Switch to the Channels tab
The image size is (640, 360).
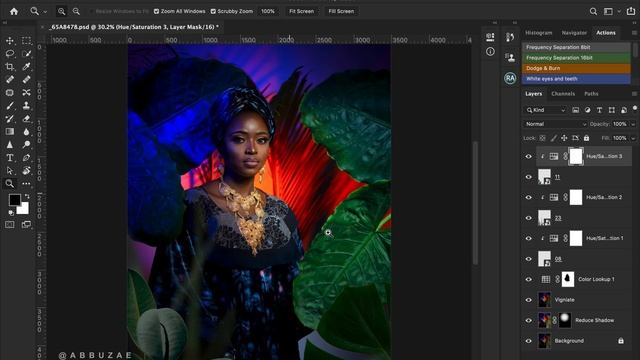(x=563, y=94)
